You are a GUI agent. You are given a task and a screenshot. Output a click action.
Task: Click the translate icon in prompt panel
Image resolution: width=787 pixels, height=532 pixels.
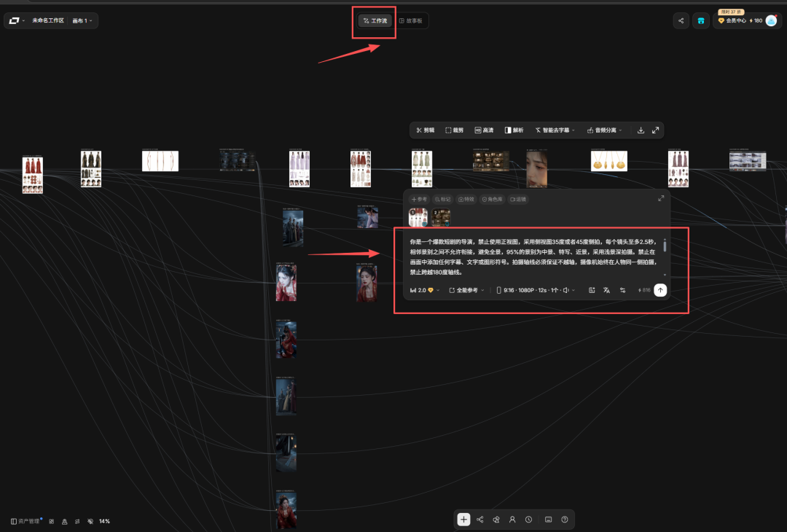click(606, 290)
